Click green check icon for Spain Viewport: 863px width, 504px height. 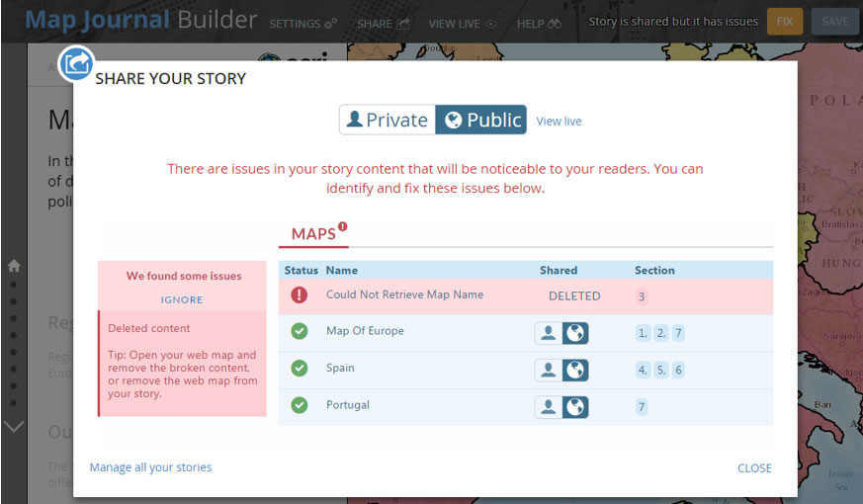point(300,368)
